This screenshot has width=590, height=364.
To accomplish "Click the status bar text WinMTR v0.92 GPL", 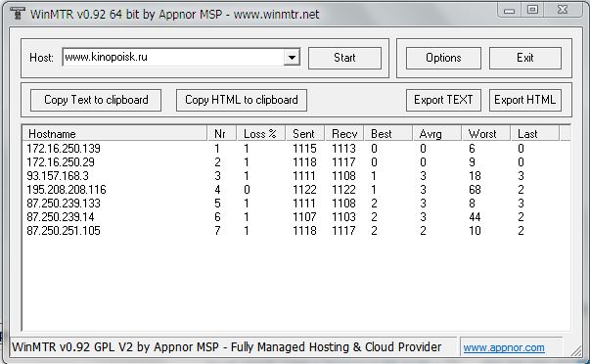I will click(227, 347).
